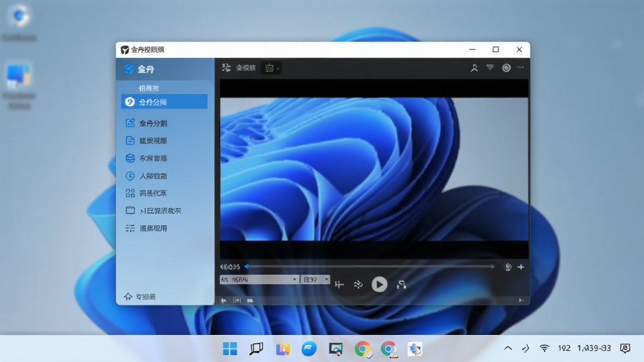644x362 pixels.
Task: Click the elapsed time label beside the slider
Action: point(230,266)
